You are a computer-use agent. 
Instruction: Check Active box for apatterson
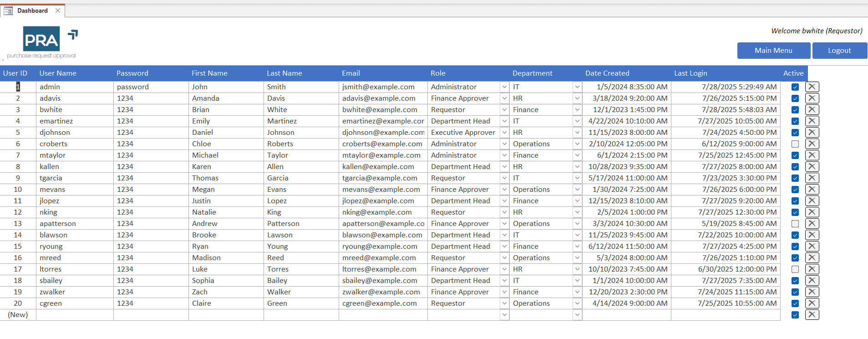[795, 224]
